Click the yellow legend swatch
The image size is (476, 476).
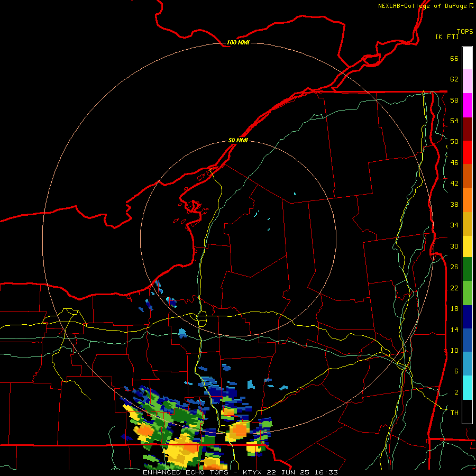click(x=467, y=246)
